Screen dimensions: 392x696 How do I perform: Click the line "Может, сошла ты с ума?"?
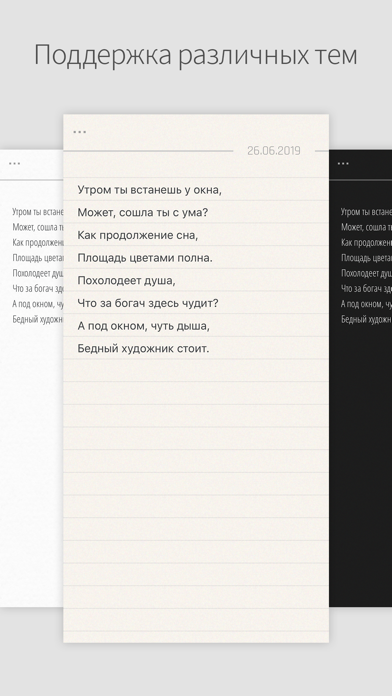point(143,213)
